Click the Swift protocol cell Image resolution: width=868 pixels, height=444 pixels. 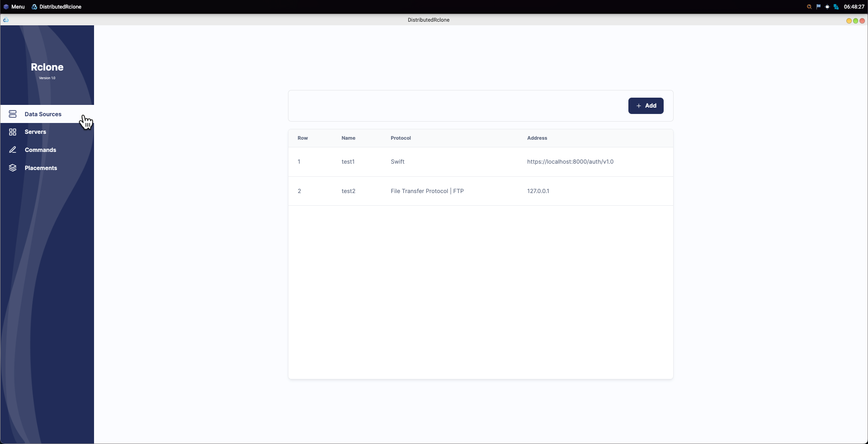point(397,162)
